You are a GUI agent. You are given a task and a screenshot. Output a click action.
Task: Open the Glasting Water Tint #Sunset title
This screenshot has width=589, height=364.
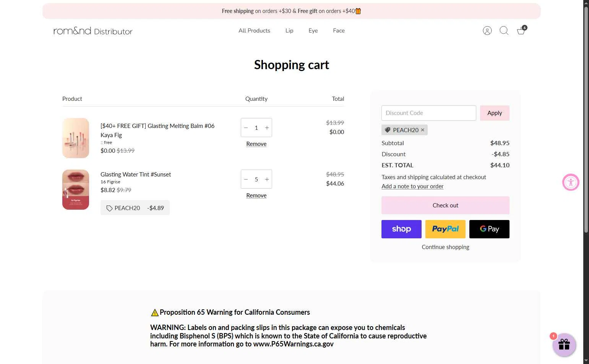click(x=136, y=175)
